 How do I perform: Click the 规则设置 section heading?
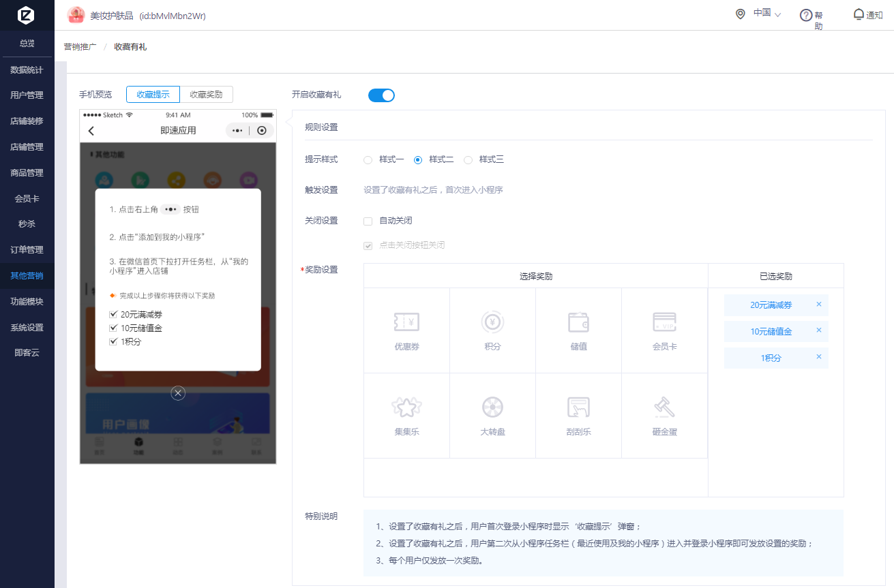coord(321,127)
